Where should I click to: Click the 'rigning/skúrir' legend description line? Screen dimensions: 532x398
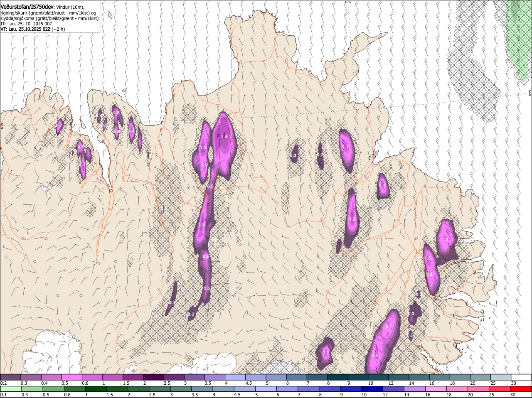click(48, 13)
